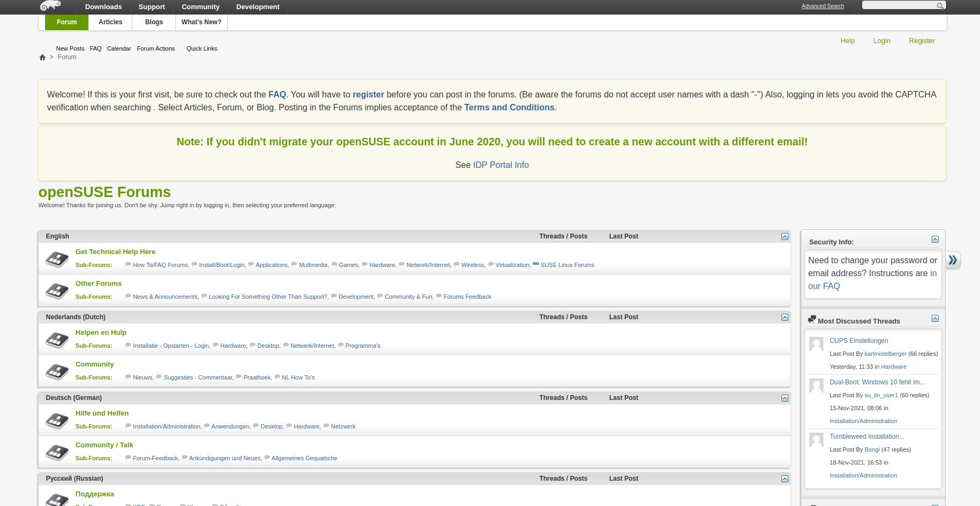This screenshot has height=506, width=980.
Task: Open the Forum Actions dropdown
Action: pos(156,48)
